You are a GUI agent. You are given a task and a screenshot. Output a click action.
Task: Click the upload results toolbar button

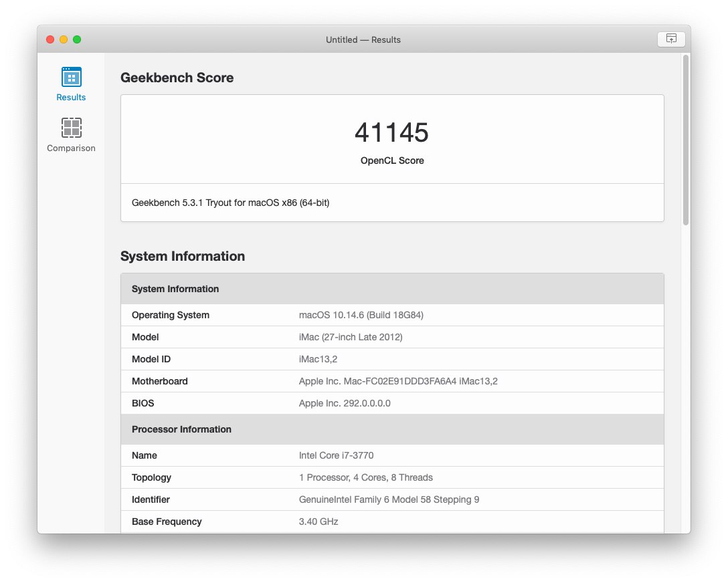click(x=671, y=39)
